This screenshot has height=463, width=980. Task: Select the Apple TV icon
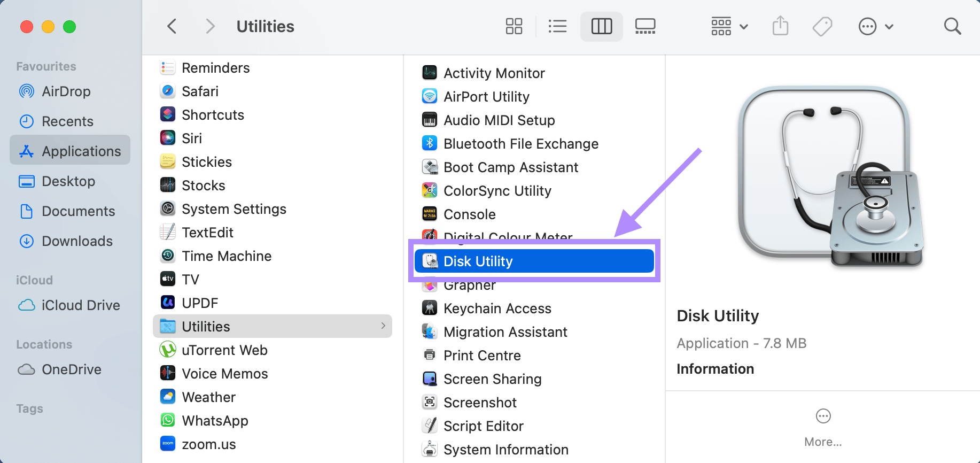tap(168, 280)
